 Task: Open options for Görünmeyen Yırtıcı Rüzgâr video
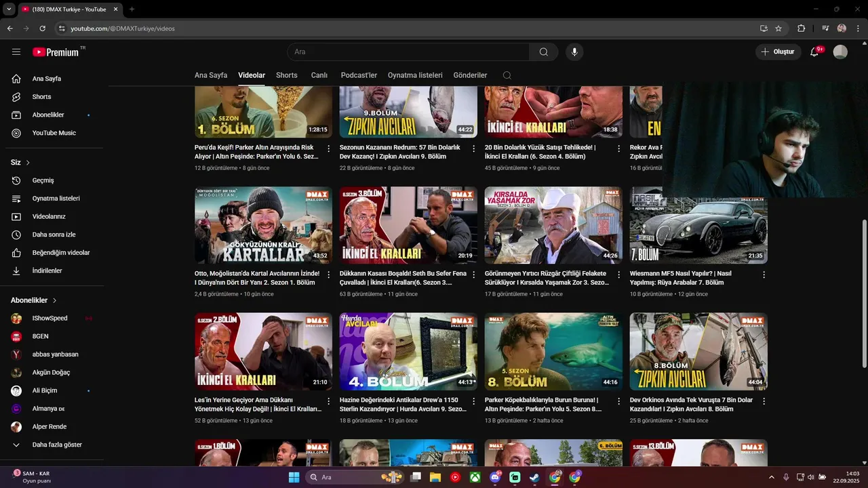[619, 274]
